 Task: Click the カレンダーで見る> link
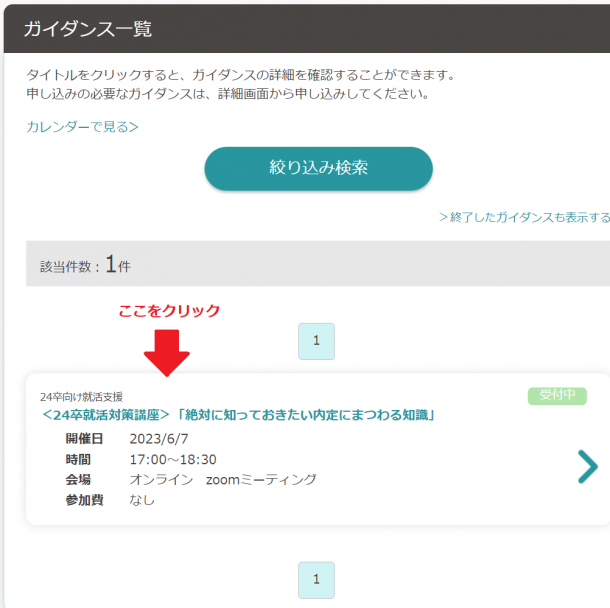pyautogui.click(x=82, y=127)
